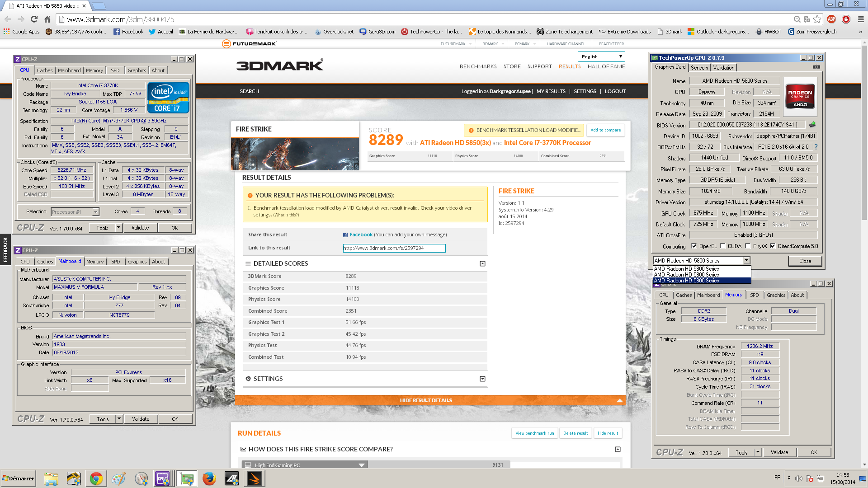Click the Fire Strike thumbnail image
868x488 pixels.
click(x=295, y=154)
